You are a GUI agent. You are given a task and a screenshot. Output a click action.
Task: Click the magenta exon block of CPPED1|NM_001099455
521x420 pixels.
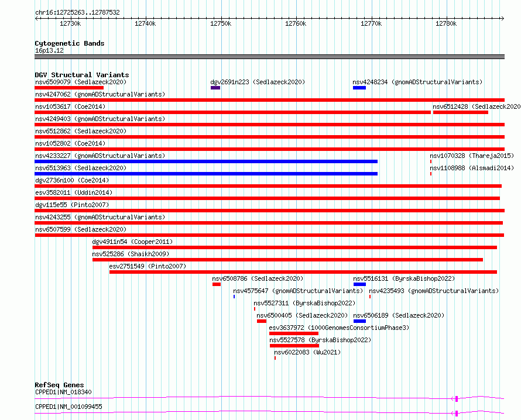pyautogui.click(x=457, y=414)
